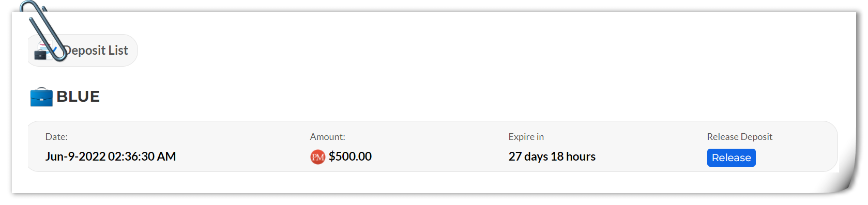Click the Expire in label

point(526,137)
